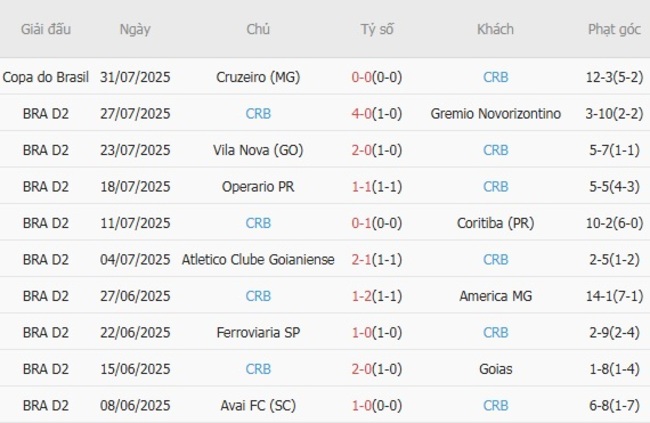
Task: Click home team CRB in the Goias row
Action: pyautogui.click(x=258, y=368)
